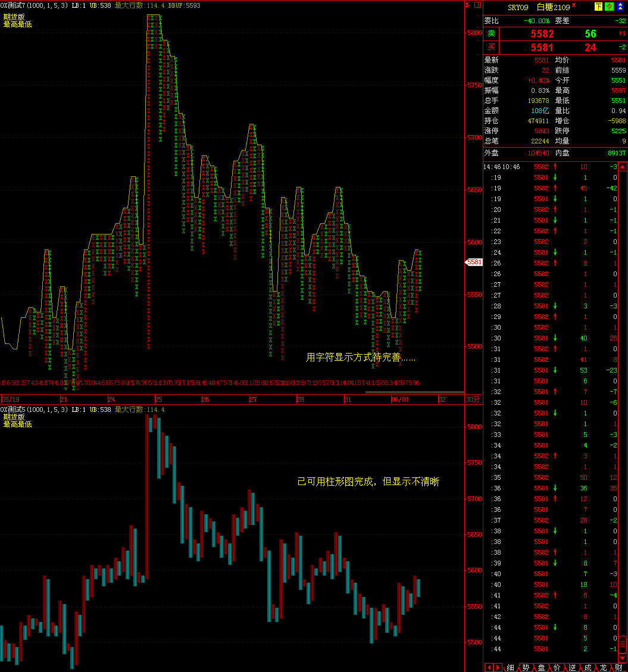Click the green lightning trade icon

609,7
